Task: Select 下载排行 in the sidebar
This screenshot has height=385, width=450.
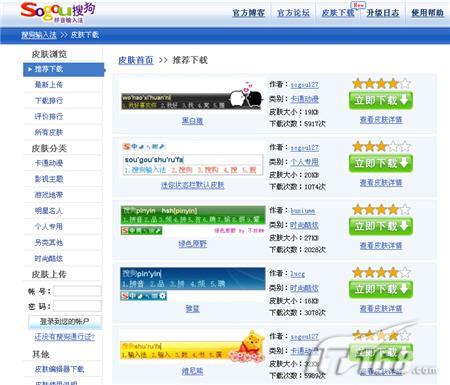Action: pyautogui.click(x=49, y=100)
